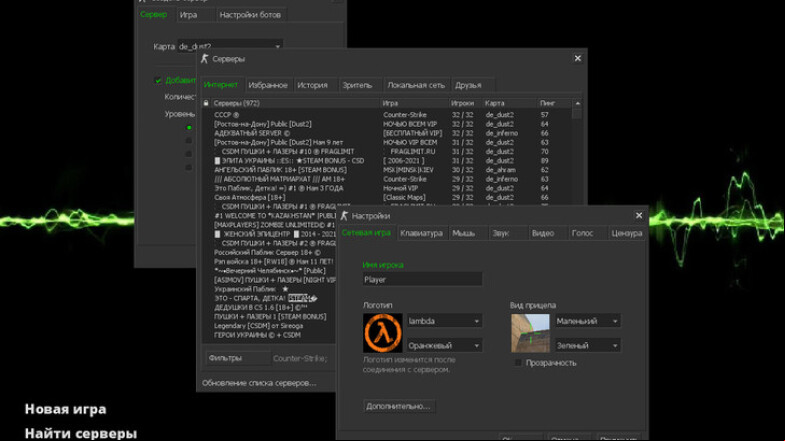
Task: Sort by the Серверы (972) column header
Action: click(295, 103)
